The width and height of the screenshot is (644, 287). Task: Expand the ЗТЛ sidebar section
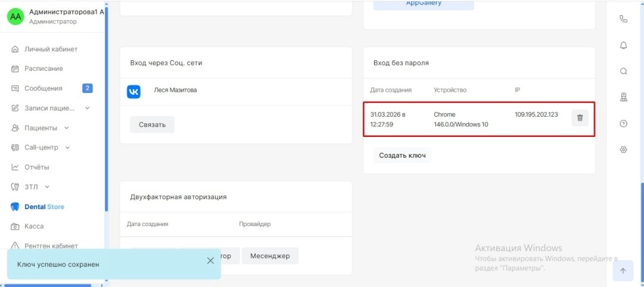pos(47,187)
